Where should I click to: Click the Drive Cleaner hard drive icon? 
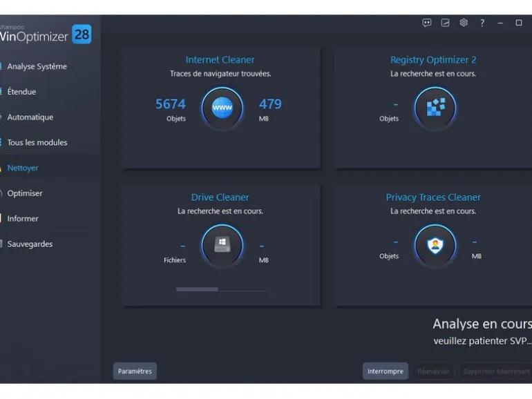click(222, 245)
